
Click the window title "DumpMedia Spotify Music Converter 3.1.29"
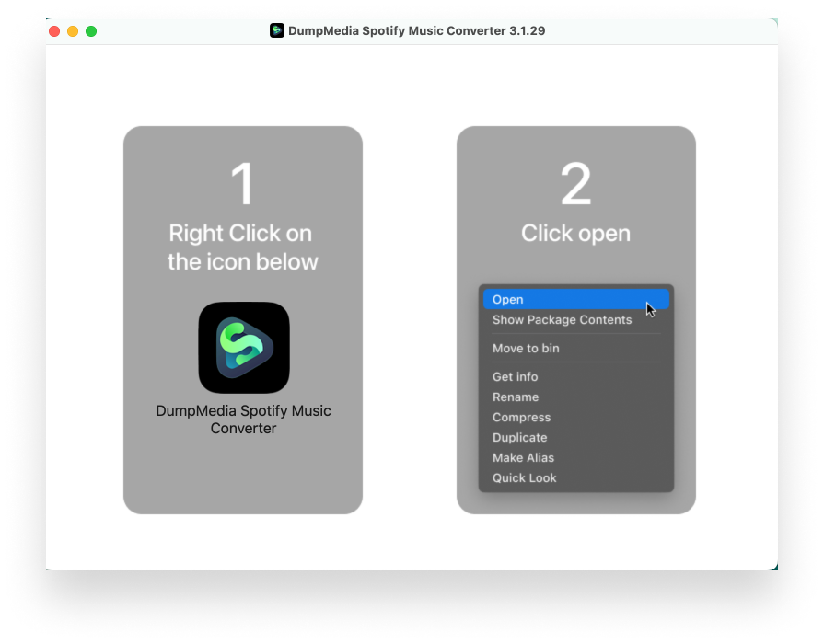(416, 31)
